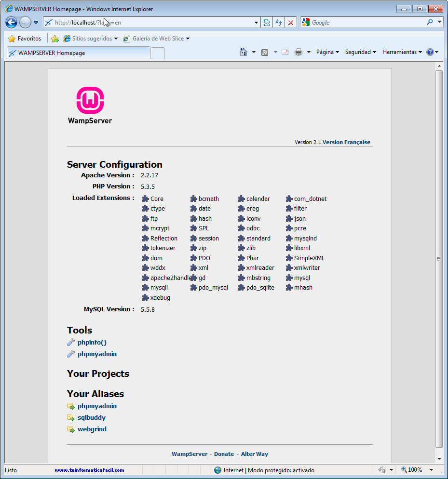The image size is (448, 479).
Task: Click folder icon beside sqlbuddy
Action: [71, 418]
